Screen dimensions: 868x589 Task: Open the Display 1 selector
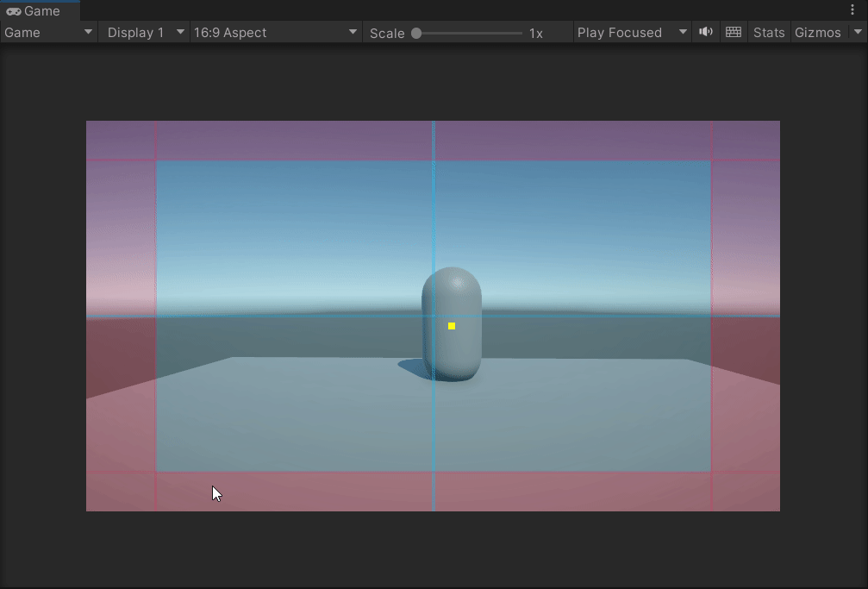[x=143, y=32]
